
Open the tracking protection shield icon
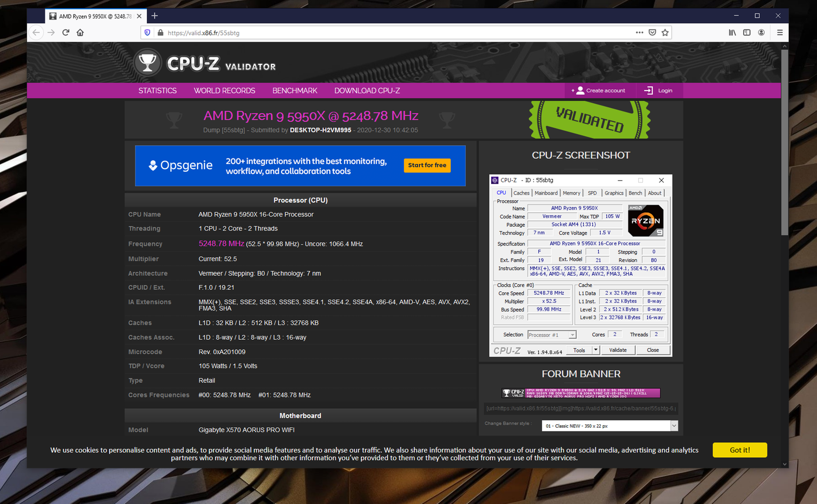(148, 33)
